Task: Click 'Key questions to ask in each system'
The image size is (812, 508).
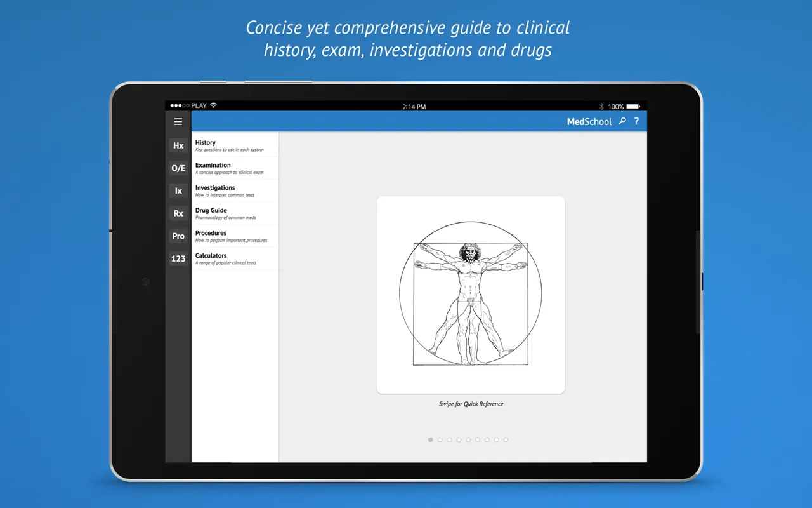Action: pos(230,150)
